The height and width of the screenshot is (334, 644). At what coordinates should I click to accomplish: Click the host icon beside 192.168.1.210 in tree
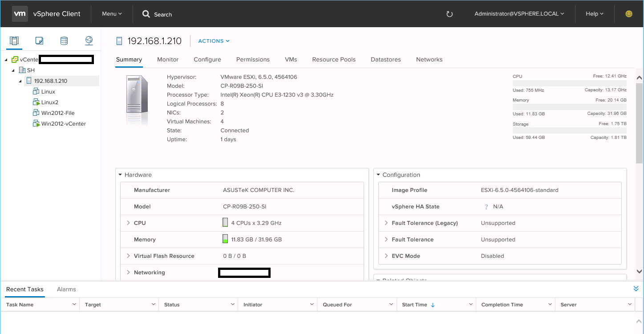29,81
